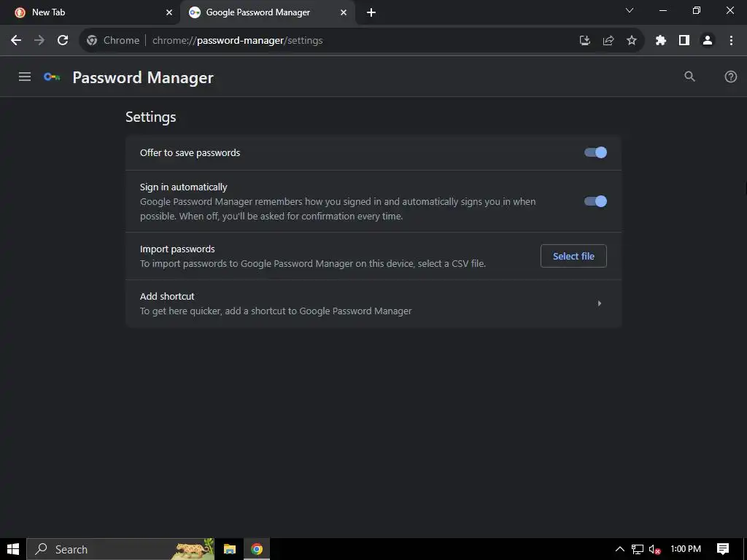The image size is (747, 560).
Task: Click the Password Manager title
Action: click(143, 77)
